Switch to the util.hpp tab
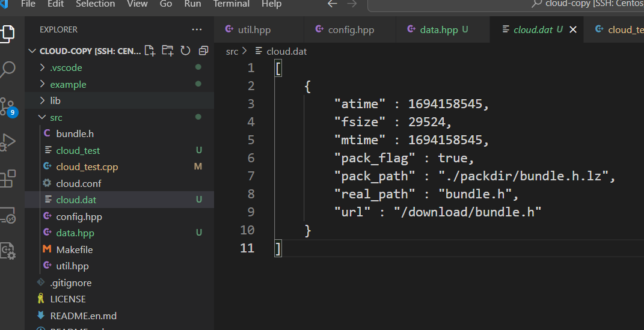The image size is (644, 330). [259, 29]
